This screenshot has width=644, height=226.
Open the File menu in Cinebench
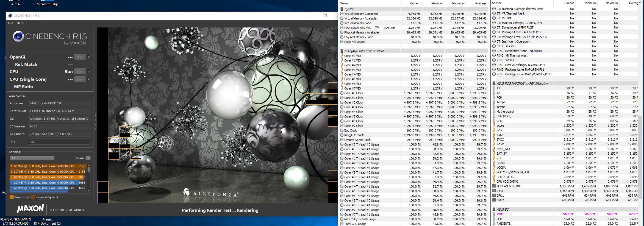click(10, 23)
